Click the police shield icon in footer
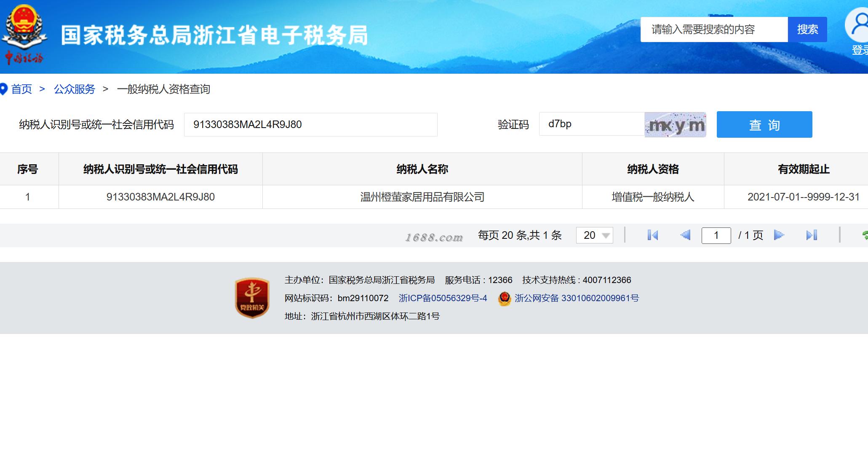The image size is (868, 473). point(504,298)
